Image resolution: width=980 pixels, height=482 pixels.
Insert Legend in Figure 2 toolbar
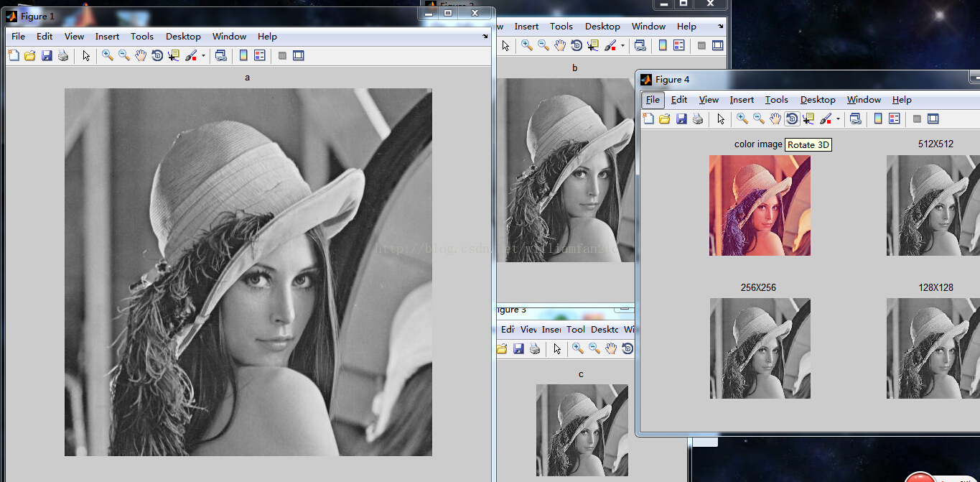[679, 45]
